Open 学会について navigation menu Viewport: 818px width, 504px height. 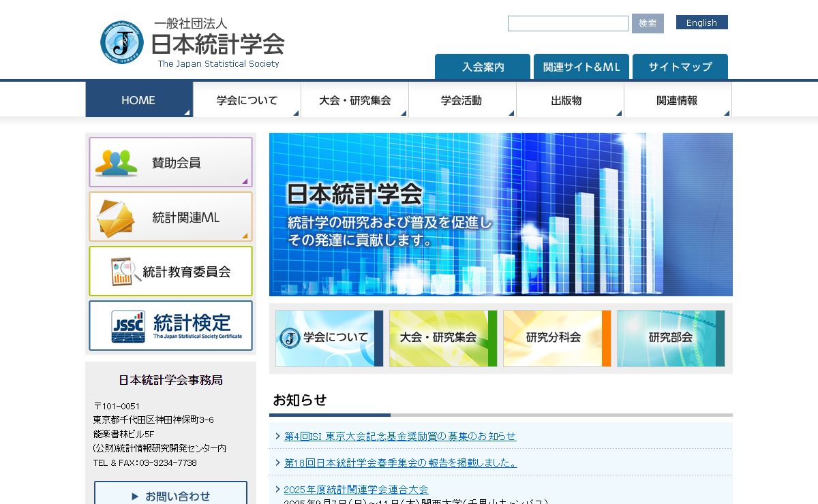(x=247, y=100)
